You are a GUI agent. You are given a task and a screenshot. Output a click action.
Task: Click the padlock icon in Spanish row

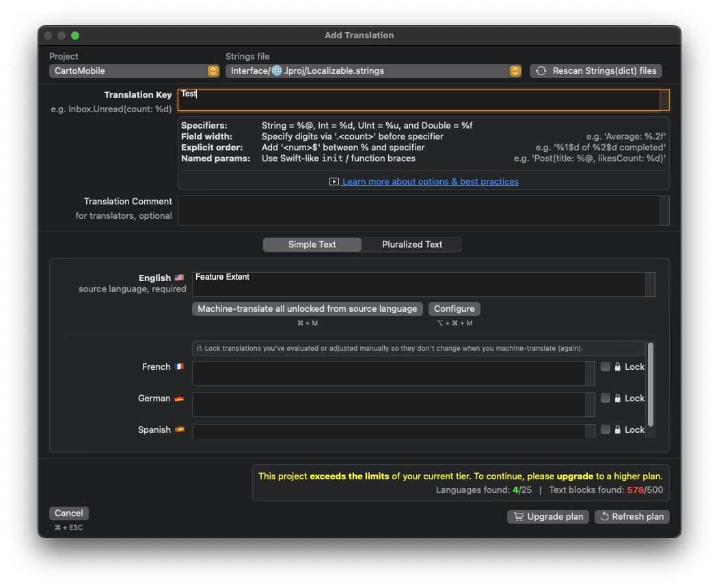tap(618, 429)
